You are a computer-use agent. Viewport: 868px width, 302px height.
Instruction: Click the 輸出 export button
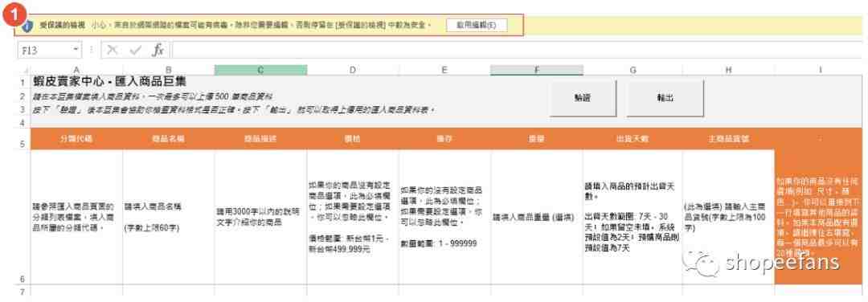[665, 98]
